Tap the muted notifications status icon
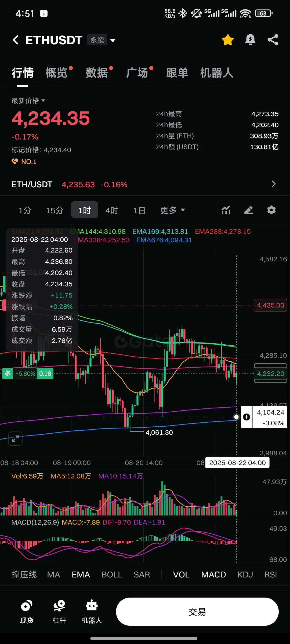 pos(196,13)
